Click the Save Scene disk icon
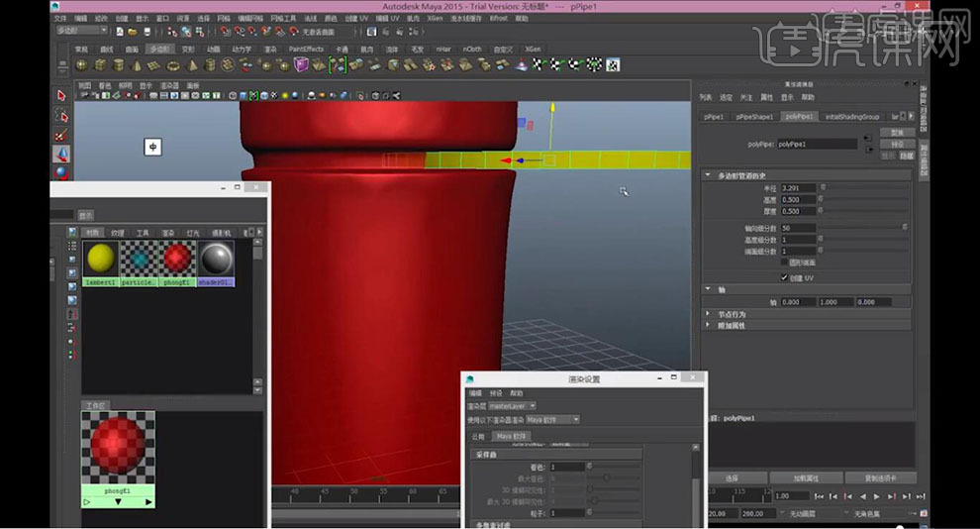 click(x=147, y=32)
